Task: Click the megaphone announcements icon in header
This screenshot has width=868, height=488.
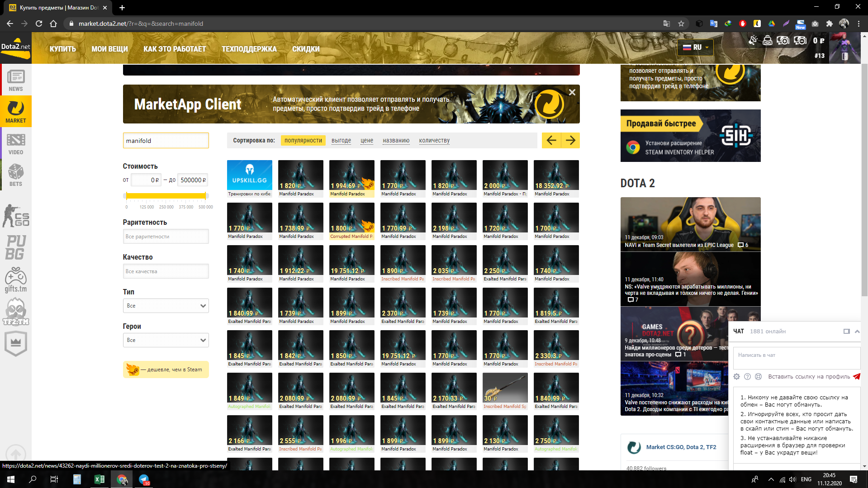Action: tap(753, 41)
